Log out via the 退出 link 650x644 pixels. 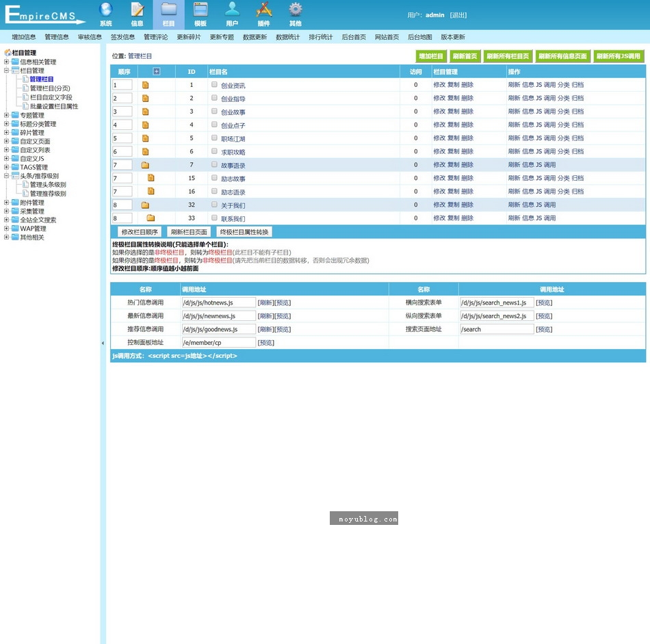point(458,15)
